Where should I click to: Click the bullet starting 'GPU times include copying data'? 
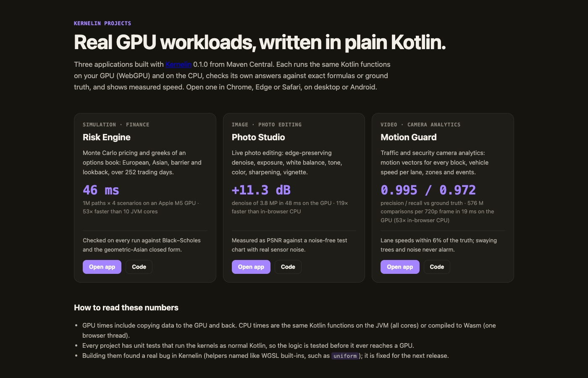click(x=289, y=330)
